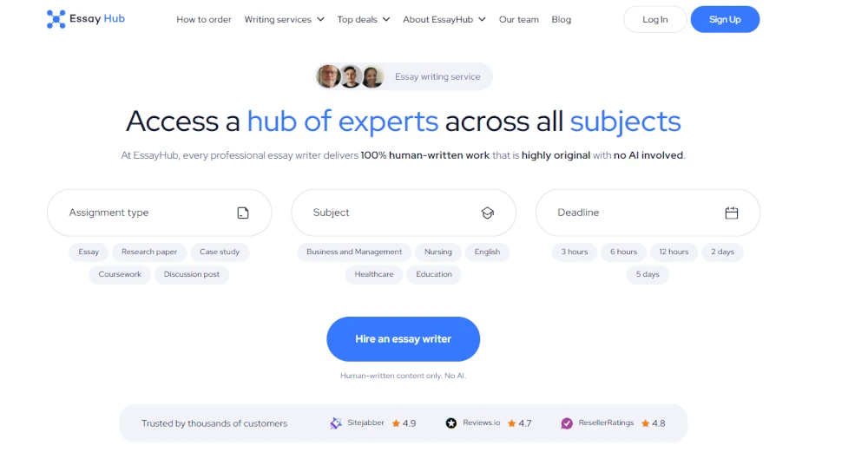
Task: Click the 4.8 ResellerRatings score
Action: click(658, 423)
